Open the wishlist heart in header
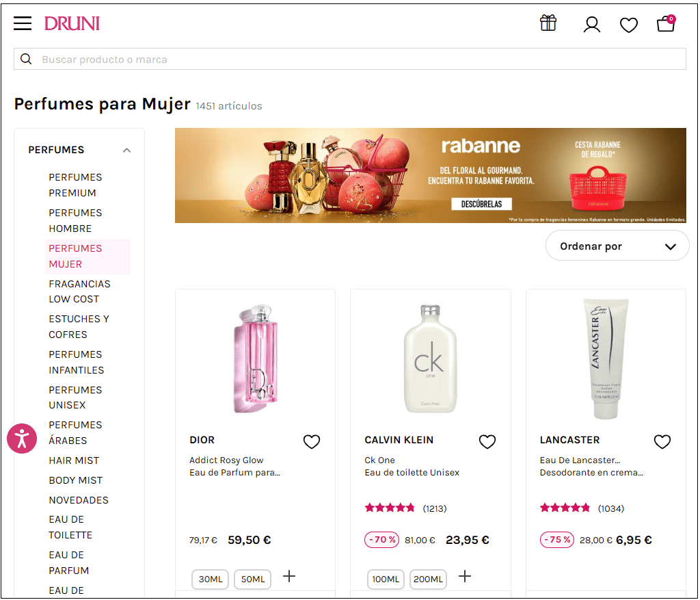700x600 pixels. point(629,25)
